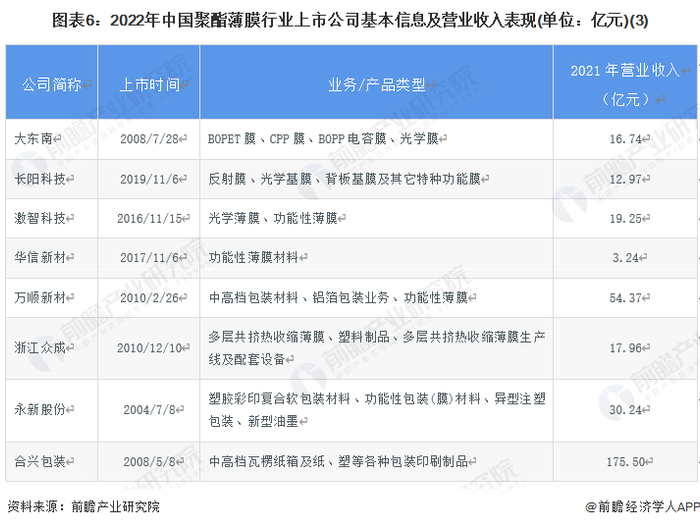Click the company name 长阳科技
Screen dimensions: 700x527
pos(40,179)
